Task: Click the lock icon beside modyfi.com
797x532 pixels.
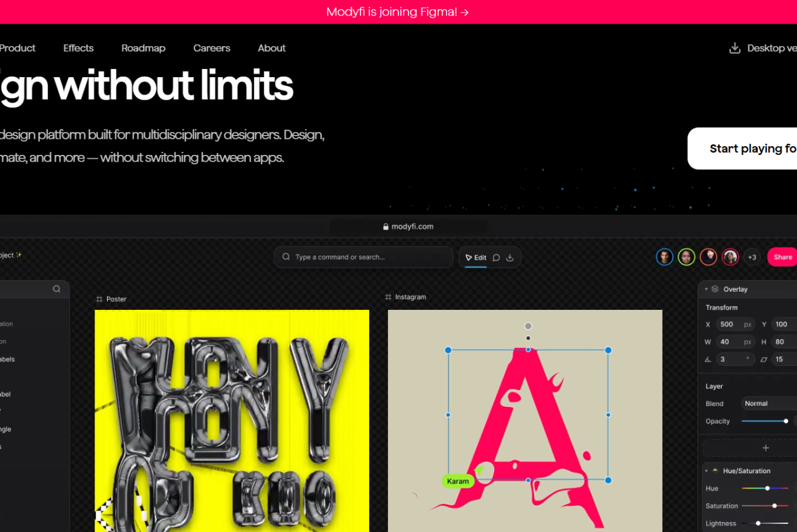Action: (386, 226)
